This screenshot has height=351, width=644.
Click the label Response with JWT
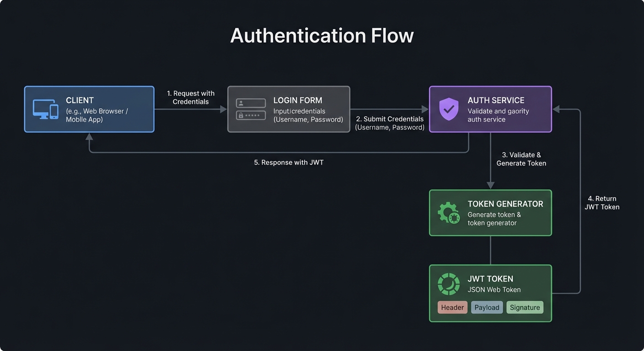click(x=289, y=162)
